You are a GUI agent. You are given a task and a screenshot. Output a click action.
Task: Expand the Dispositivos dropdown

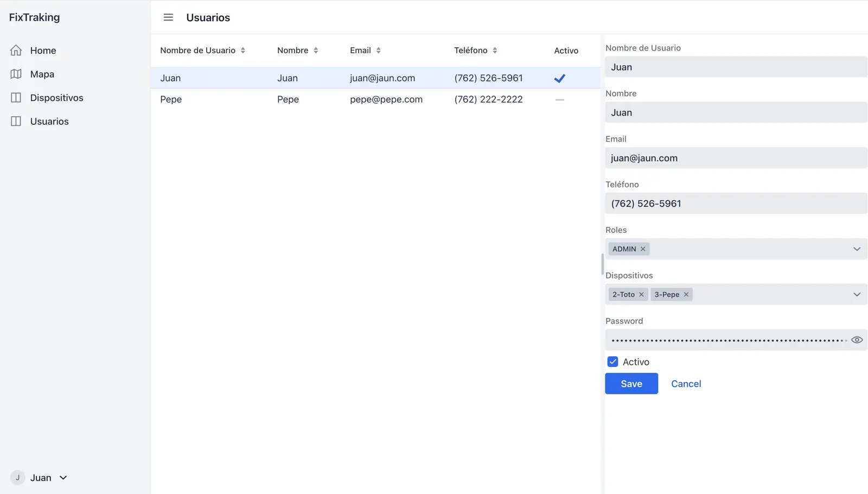point(857,295)
